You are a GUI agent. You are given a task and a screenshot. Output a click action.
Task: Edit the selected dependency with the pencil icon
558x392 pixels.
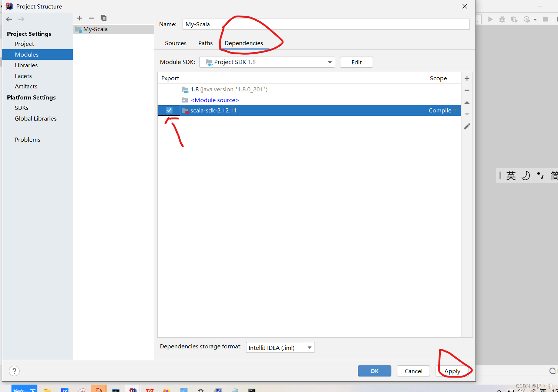[467, 126]
